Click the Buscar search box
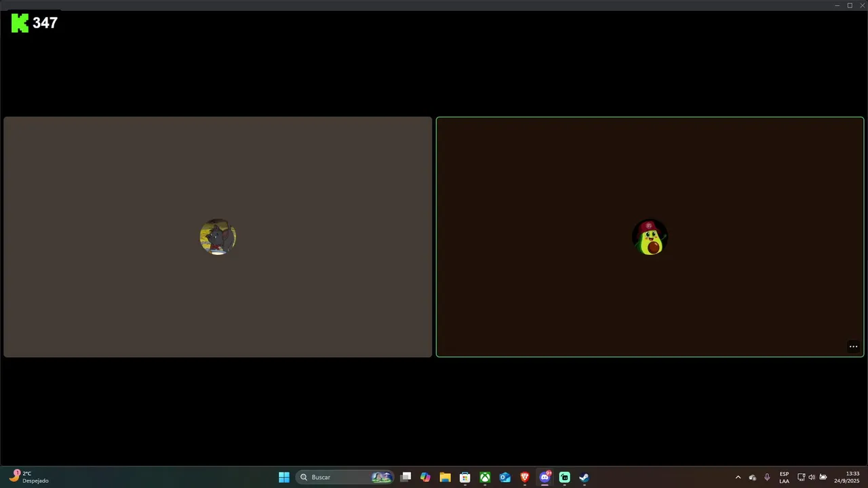This screenshot has width=868, height=488. click(345, 477)
